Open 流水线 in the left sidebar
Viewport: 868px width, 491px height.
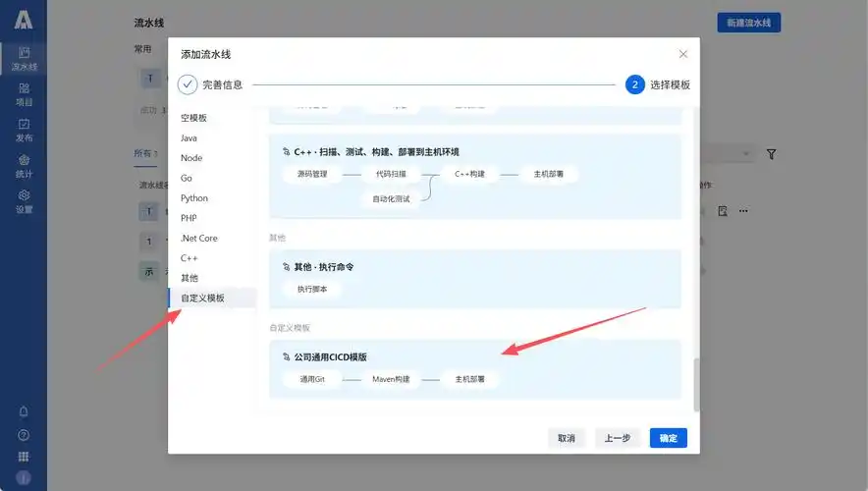[x=24, y=59]
